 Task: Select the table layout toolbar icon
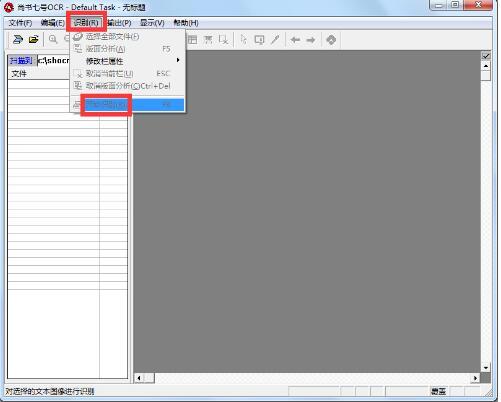click(192, 40)
